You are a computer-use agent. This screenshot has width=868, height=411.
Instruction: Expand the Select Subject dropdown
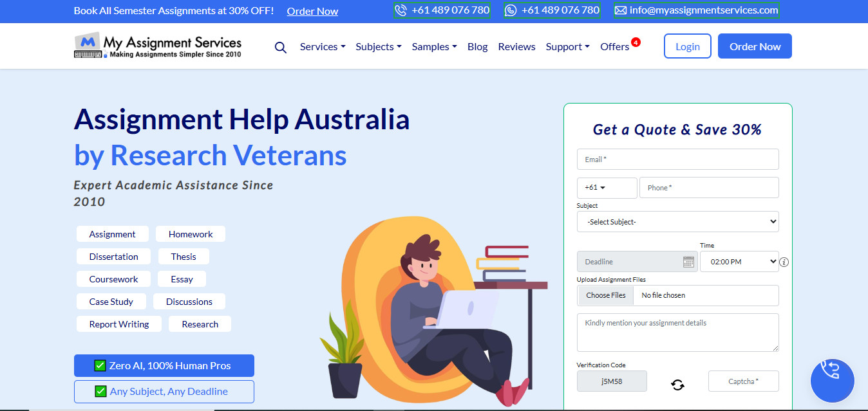(x=677, y=221)
